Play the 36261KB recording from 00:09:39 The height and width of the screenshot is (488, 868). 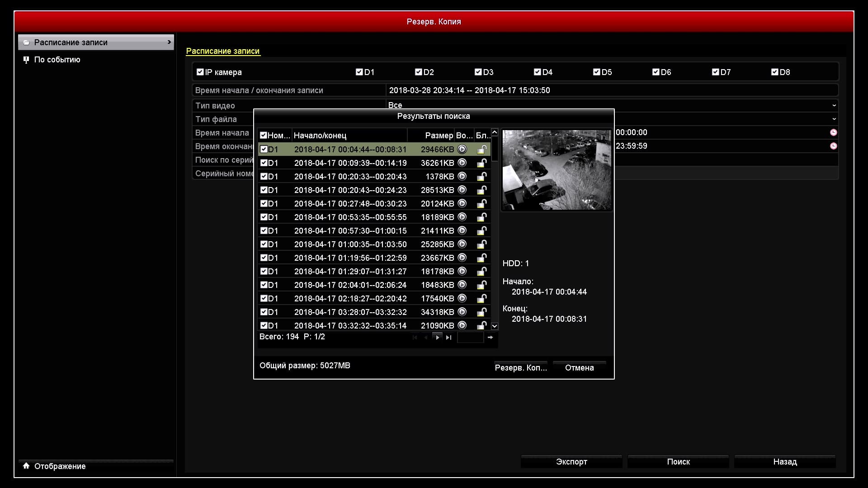point(462,163)
